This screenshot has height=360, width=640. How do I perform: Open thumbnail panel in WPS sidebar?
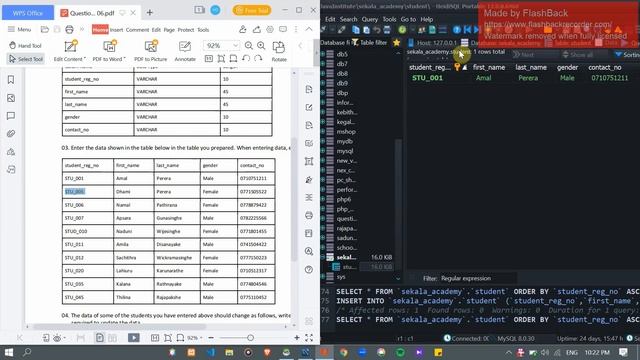(11, 98)
